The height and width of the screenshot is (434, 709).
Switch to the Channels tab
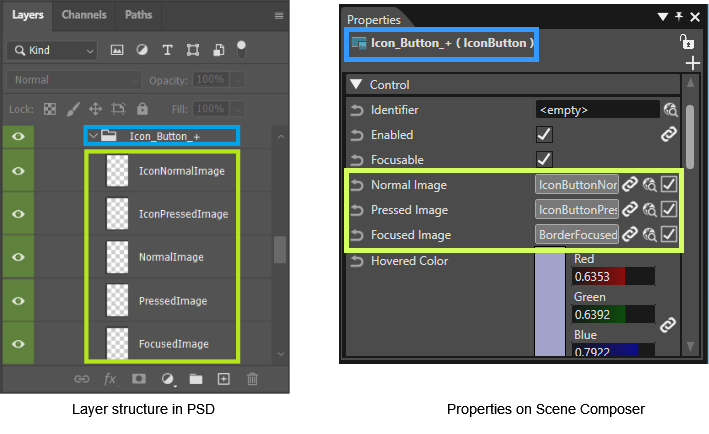coord(84,15)
